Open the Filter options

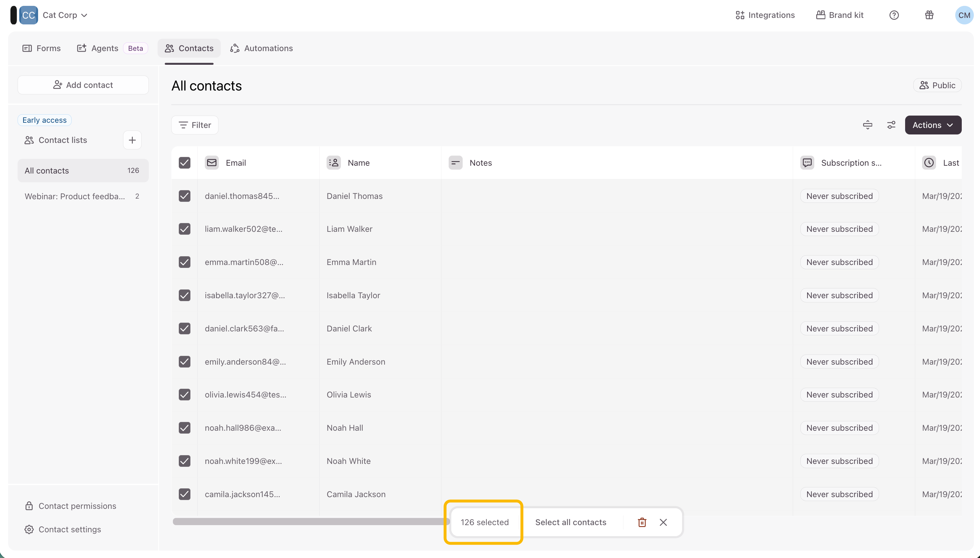point(195,125)
